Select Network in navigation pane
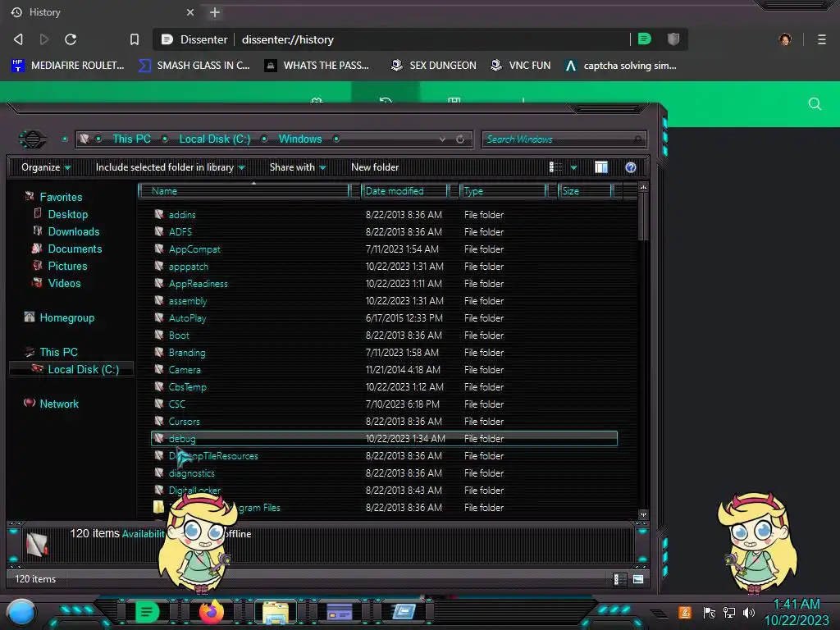 tap(59, 404)
